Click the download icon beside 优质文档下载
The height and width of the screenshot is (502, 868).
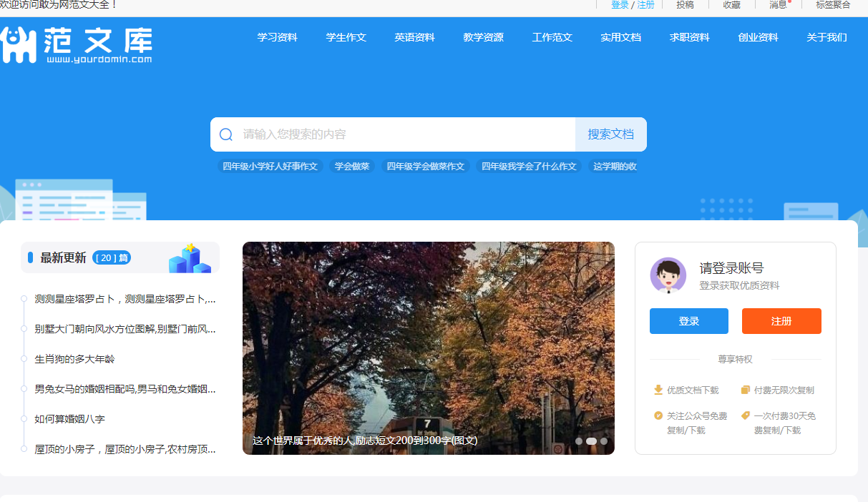[x=658, y=390]
